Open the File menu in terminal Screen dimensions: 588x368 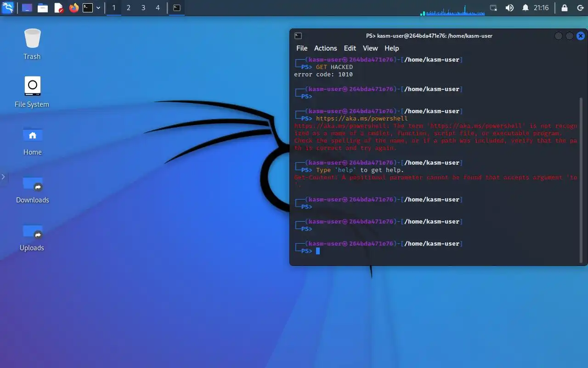302,48
